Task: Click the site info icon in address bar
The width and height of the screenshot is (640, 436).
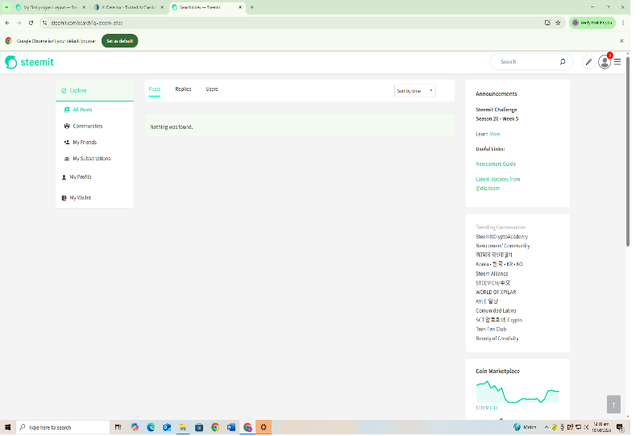Action: (45, 23)
